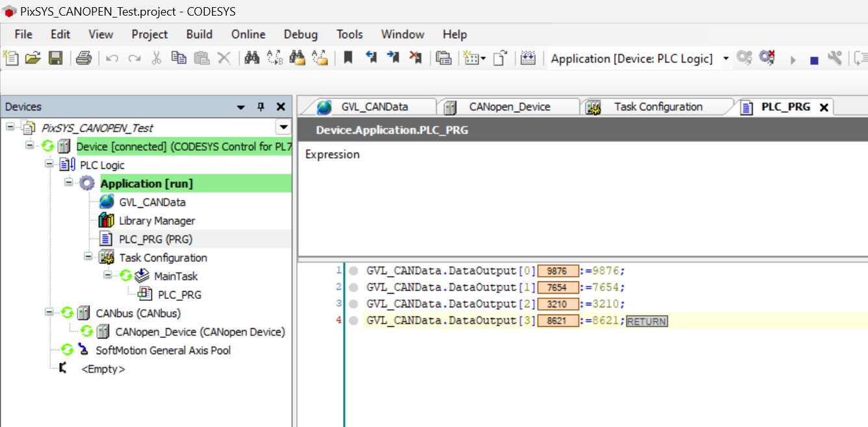Click the wrench tools icon
Viewport: 868px width, 427px height.
pyautogui.click(x=835, y=58)
